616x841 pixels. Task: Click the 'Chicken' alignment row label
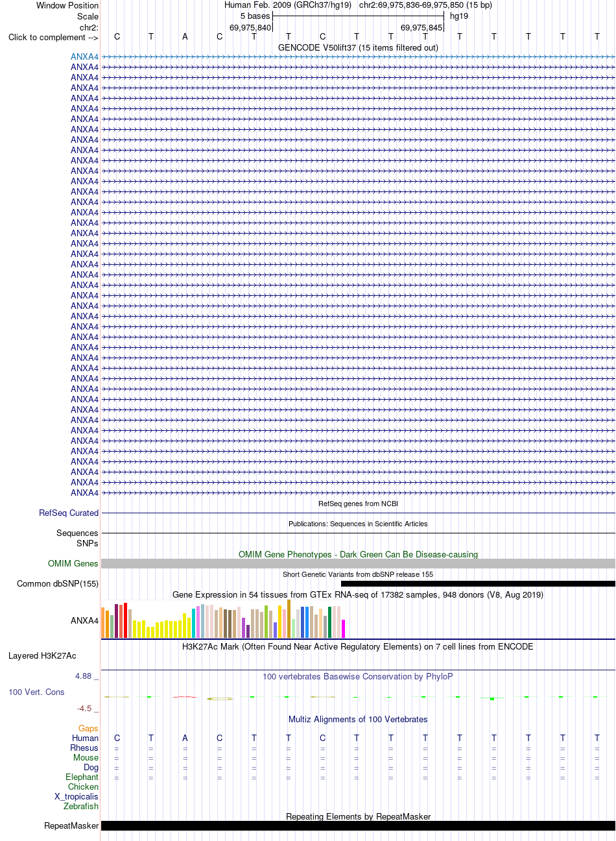pos(84,786)
